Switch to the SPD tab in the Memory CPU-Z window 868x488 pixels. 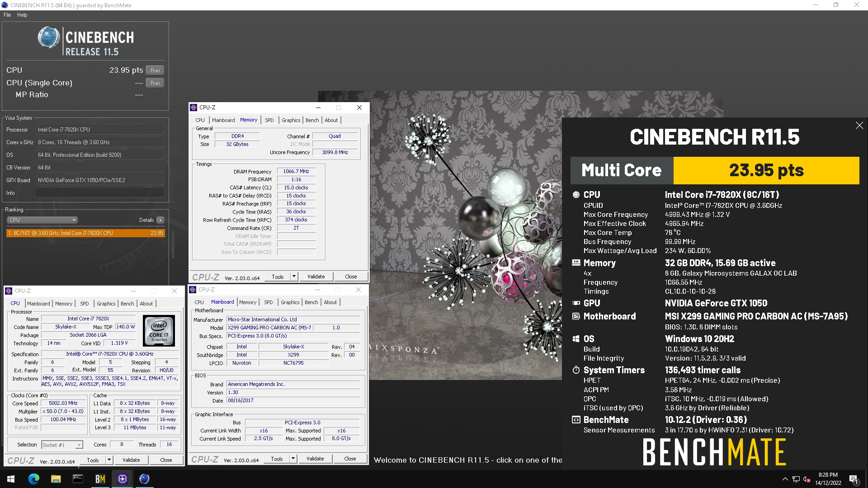click(269, 120)
